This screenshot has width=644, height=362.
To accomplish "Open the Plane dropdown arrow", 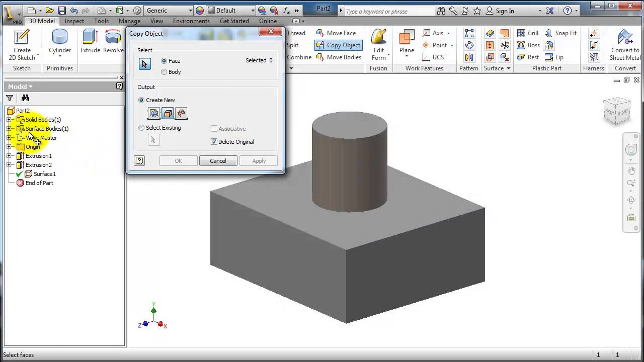I will point(407,57).
